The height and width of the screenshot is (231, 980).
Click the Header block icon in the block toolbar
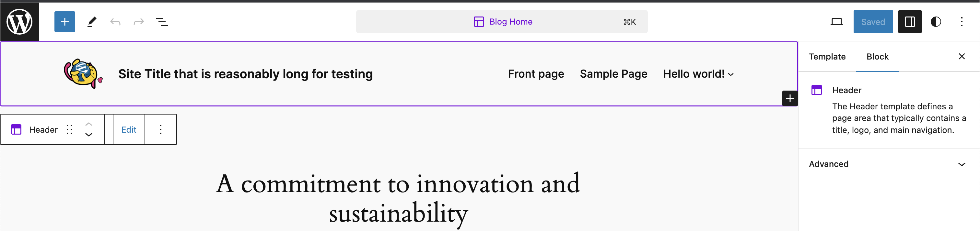tap(16, 129)
